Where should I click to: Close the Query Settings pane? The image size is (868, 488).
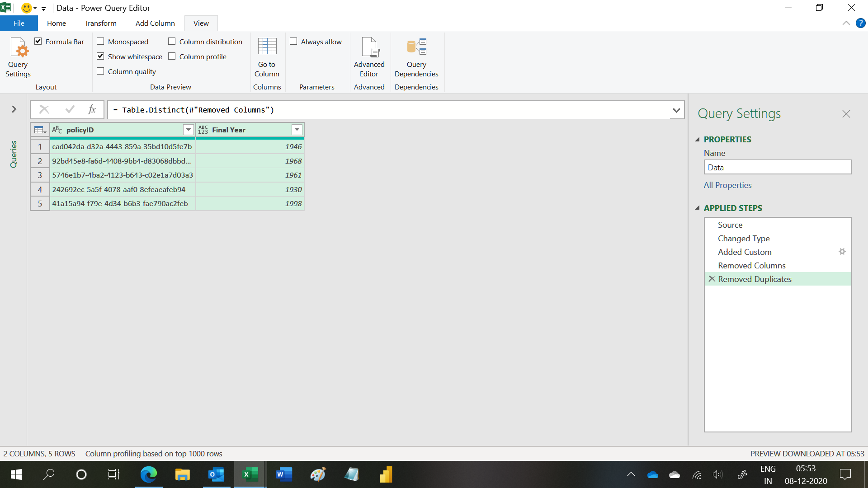(x=846, y=114)
